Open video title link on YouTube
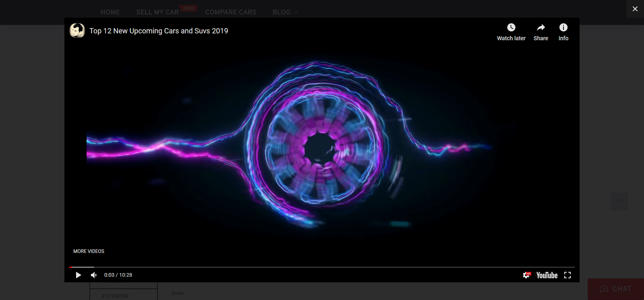The image size is (644, 300). [159, 31]
